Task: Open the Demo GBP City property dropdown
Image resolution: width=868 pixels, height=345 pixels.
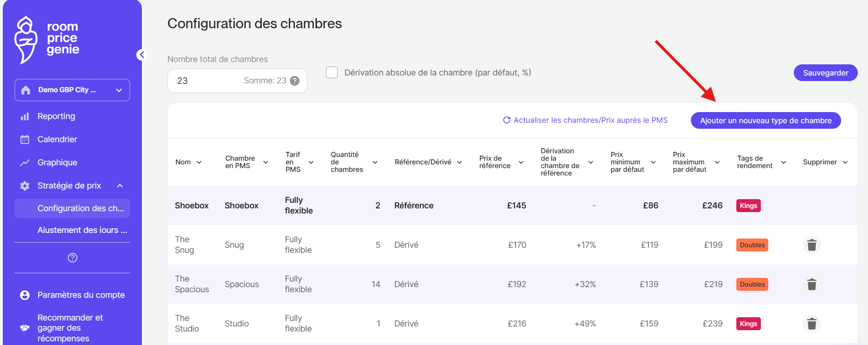Action: (72, 90)
